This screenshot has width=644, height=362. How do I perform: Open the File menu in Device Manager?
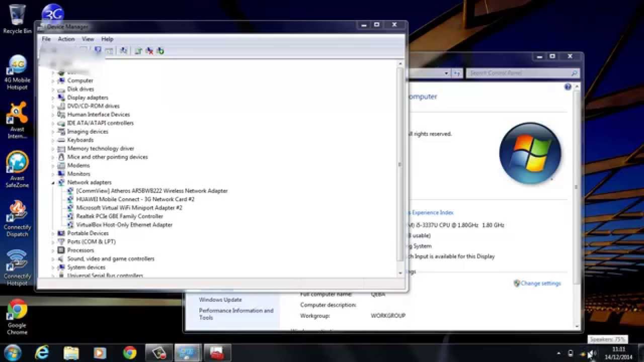46,39
